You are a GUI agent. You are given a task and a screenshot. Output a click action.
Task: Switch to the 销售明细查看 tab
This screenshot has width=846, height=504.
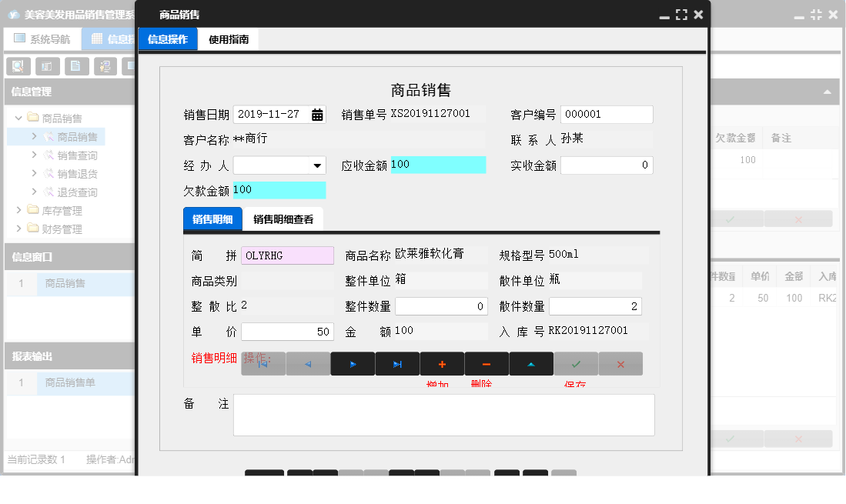point(282,219)
